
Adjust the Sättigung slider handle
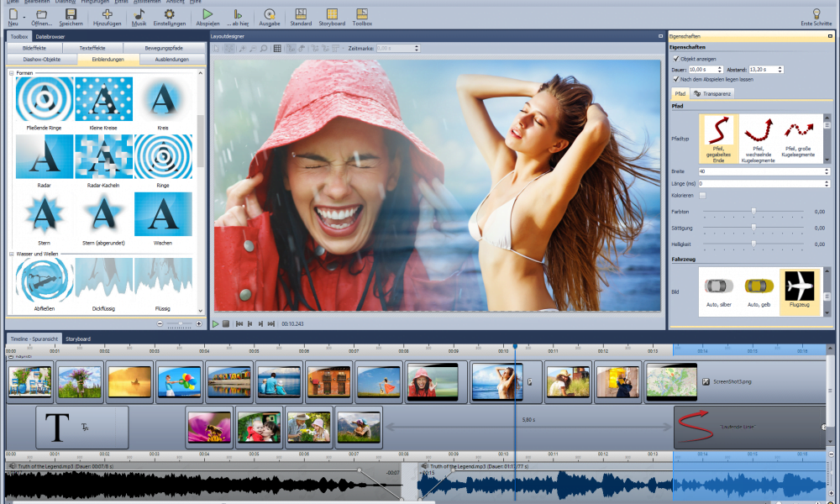point(753,228)
